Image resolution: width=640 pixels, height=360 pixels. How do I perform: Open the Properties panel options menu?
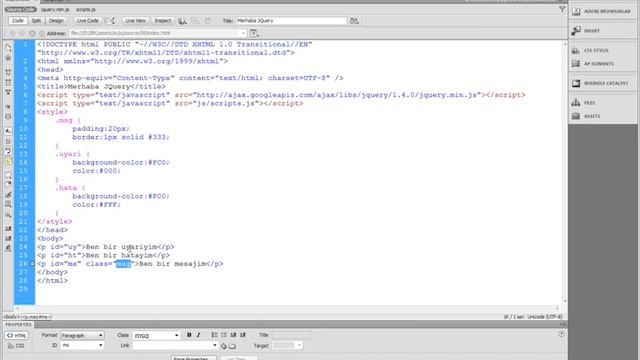click(x=562, y=324)
